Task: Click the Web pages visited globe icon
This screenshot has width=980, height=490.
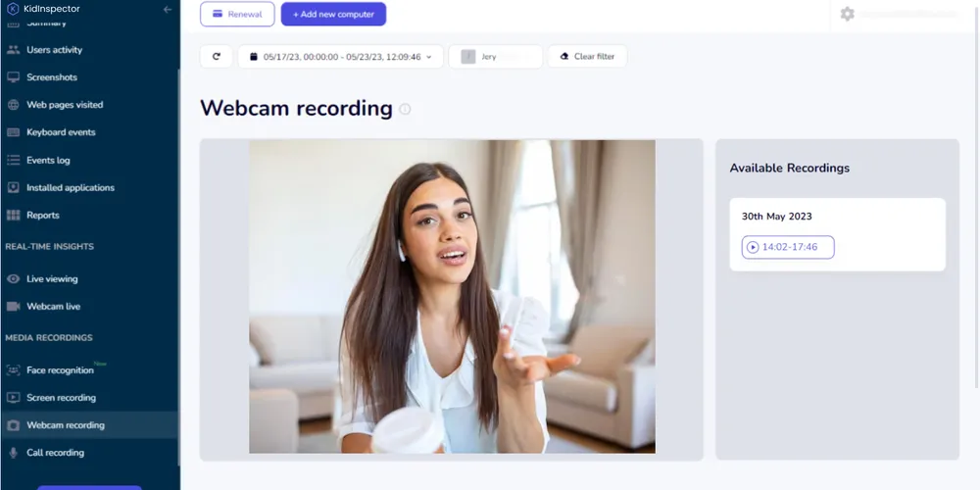Action: point(14,105)
